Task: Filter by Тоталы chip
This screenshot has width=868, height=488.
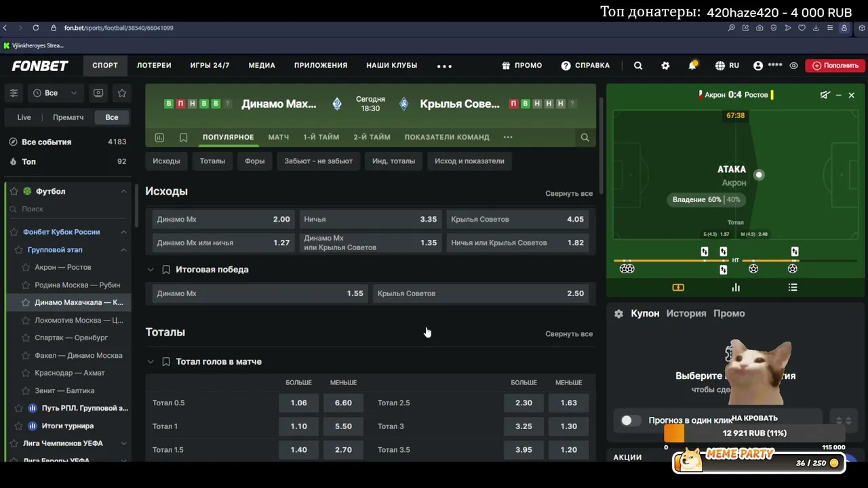Action: click(212, 161)
